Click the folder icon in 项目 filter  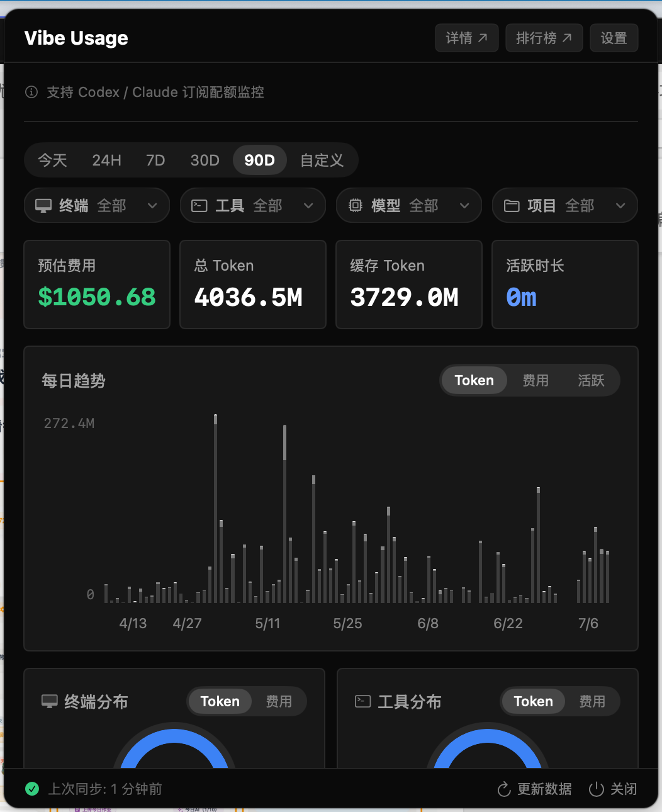coord(512,206)
